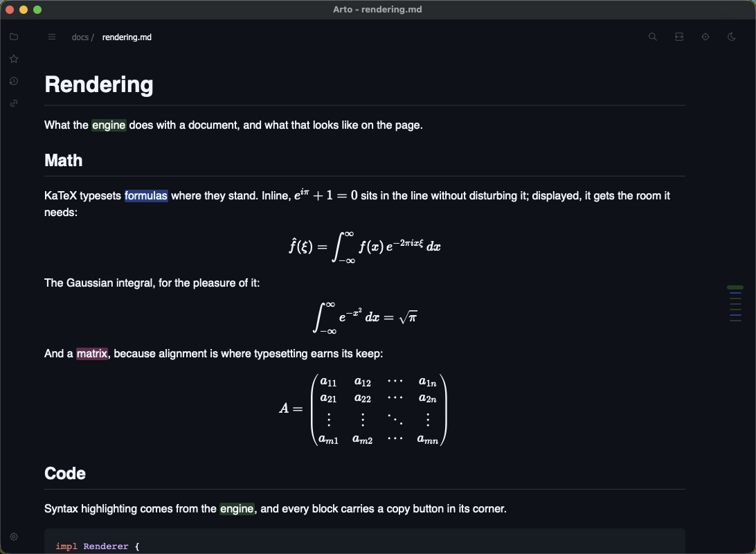The height and width of the screenshot is (554, 756).
Task: Open the file explorer folder icon
Action: [x=14, y=37]
